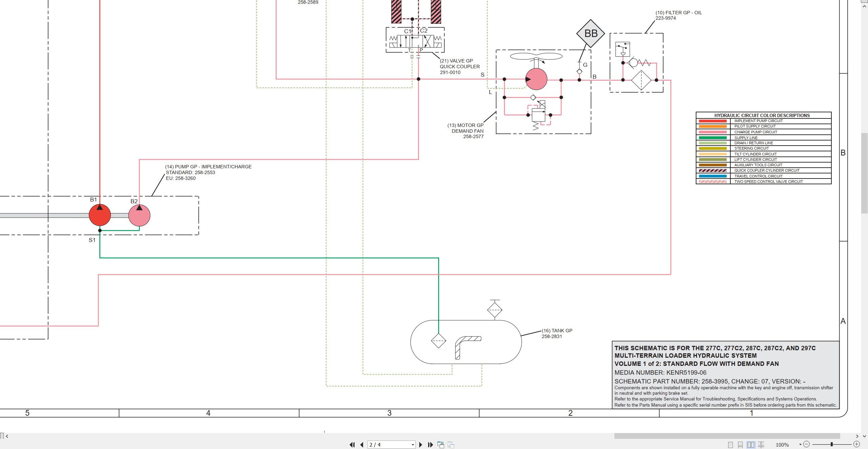Open the page number dropdown
Image resolution: width=868 pixels, height=449 pixels.
click(413, 445)
